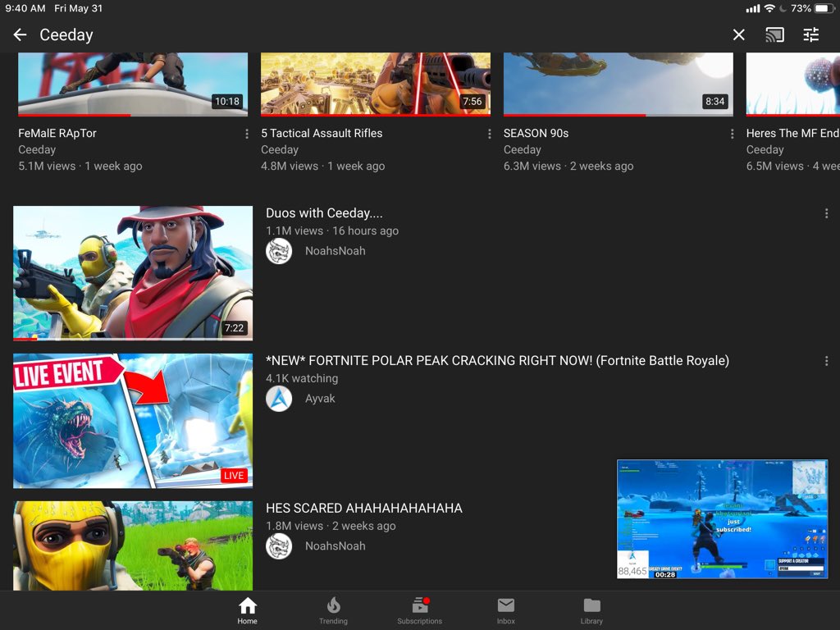This screenshot has height=630, width=840.
Task: Open NoahsNoah avatar under HES SCARED video
Action: click(x=279, y=546)
